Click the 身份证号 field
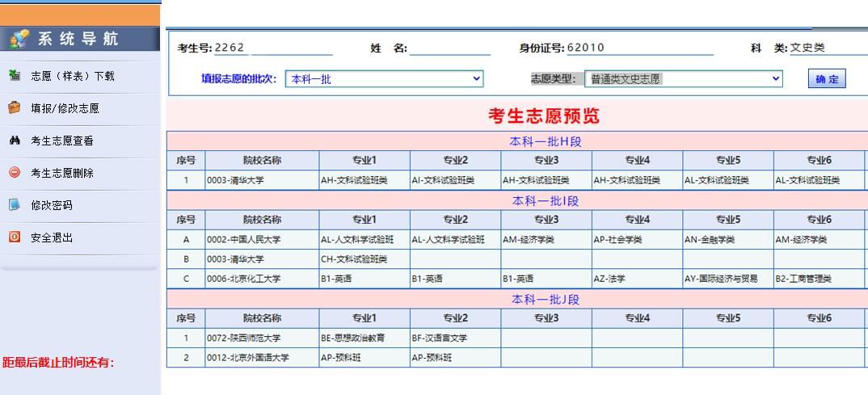The image size is (868, 395). tap(640, 48)
